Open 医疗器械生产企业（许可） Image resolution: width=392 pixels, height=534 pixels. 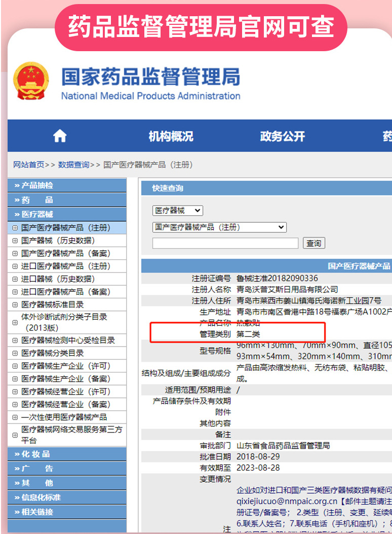66,366
